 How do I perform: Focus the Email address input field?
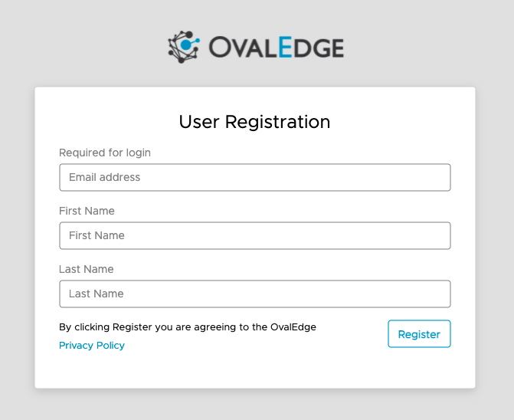[255, 177]
